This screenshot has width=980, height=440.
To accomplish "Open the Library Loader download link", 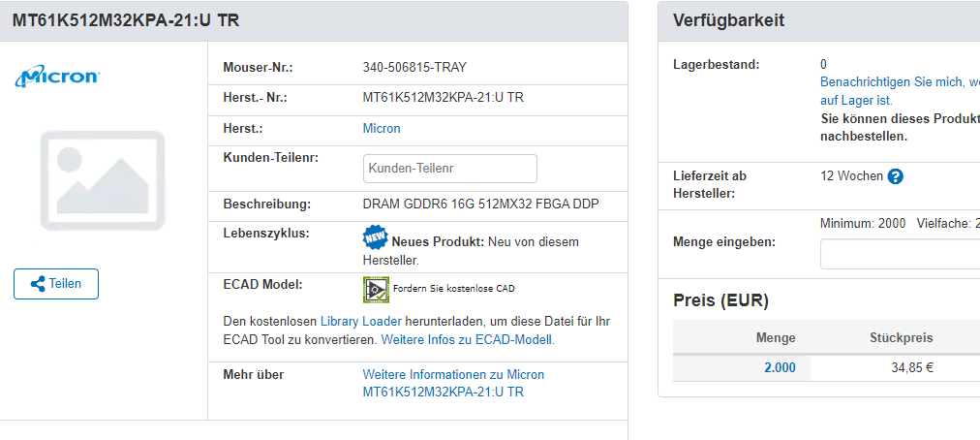I will [x=361, y=321].
